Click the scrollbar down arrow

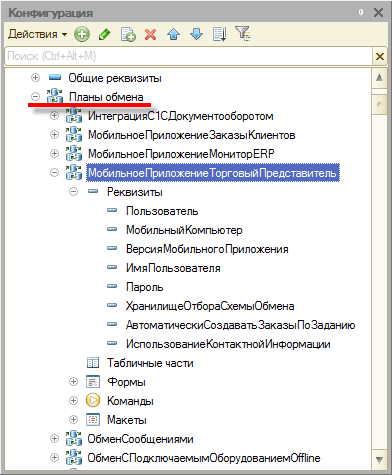[x=379, y=460]
